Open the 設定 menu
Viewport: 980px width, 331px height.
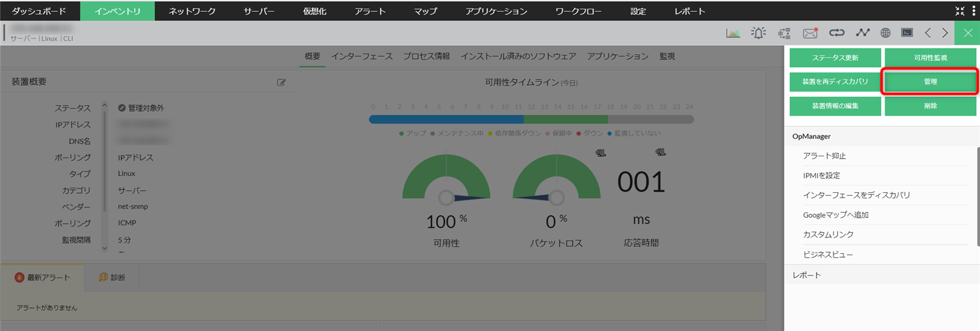638,11
